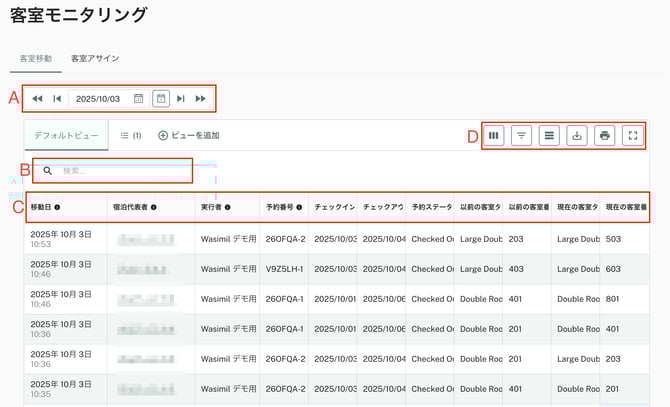This screenshot has width=670, height=407.
Task: Change row density with the lines icon
Action: [549, 136]
